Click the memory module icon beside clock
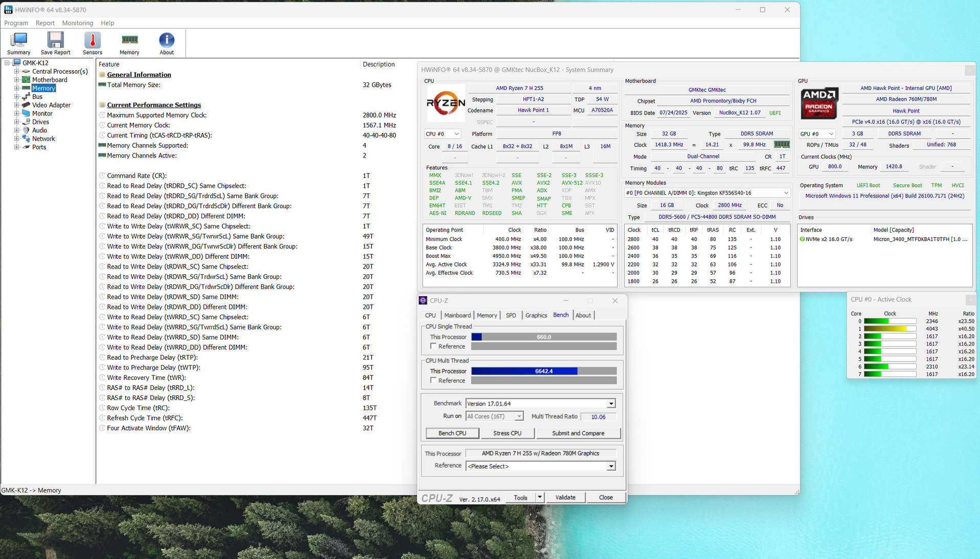This screenshot has height=559, width=980. [x=782, y=145]
